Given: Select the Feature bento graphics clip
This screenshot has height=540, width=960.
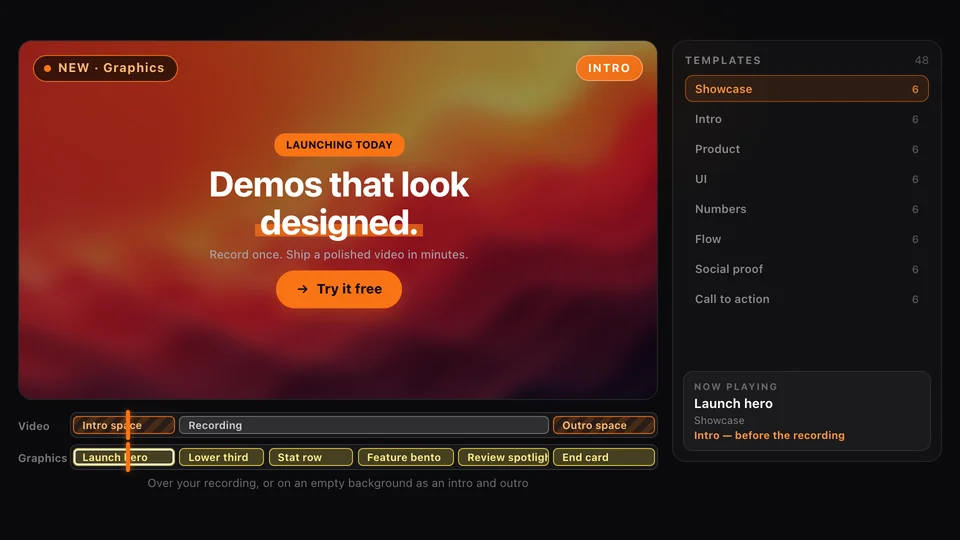Looking at the screenshot, I should 406,457.
